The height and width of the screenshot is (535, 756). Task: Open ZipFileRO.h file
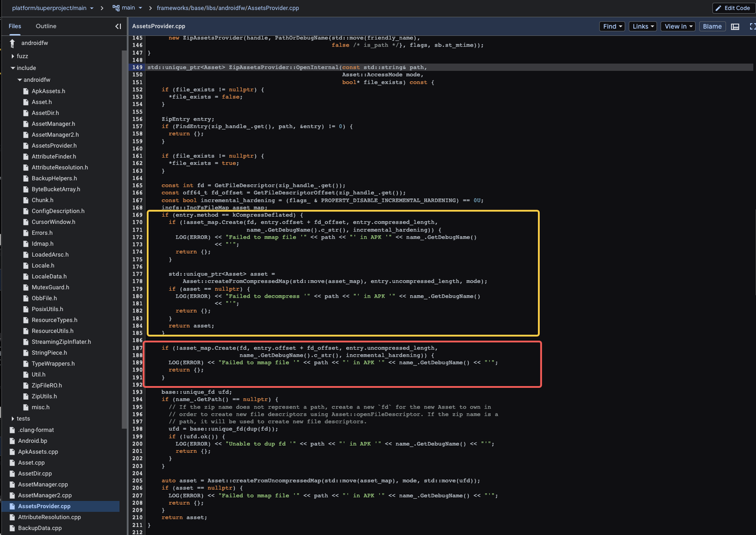click(x=47, y=386)
